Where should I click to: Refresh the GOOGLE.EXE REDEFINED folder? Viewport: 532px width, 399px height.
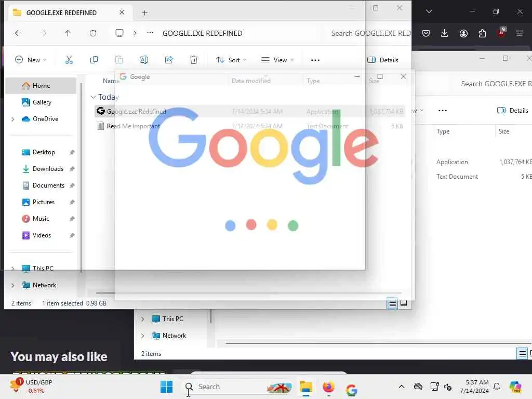click(x=93, y=33)
